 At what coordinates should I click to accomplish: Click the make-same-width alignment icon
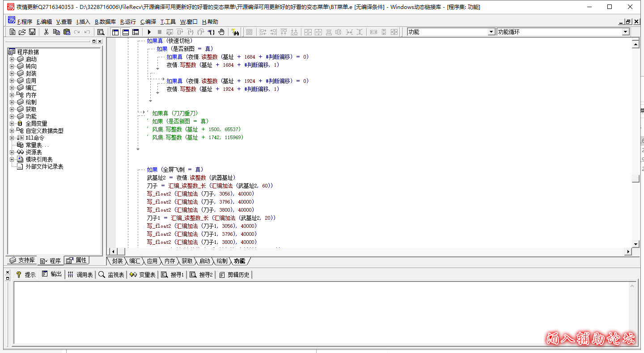tap(373, 32)
